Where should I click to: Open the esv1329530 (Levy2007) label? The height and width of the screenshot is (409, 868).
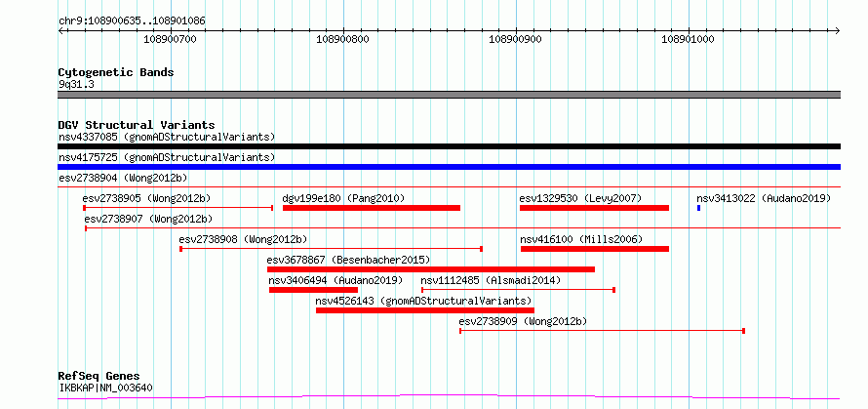coord(580,198)
